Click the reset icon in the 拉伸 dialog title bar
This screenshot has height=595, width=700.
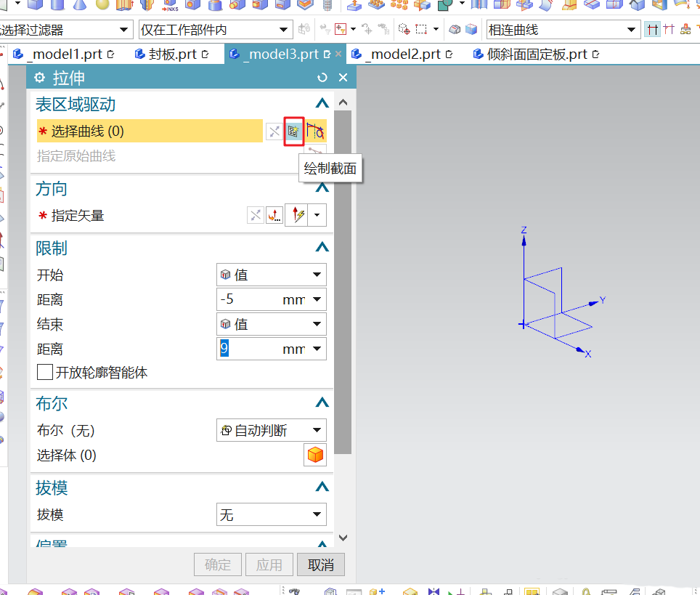[322, 77]
